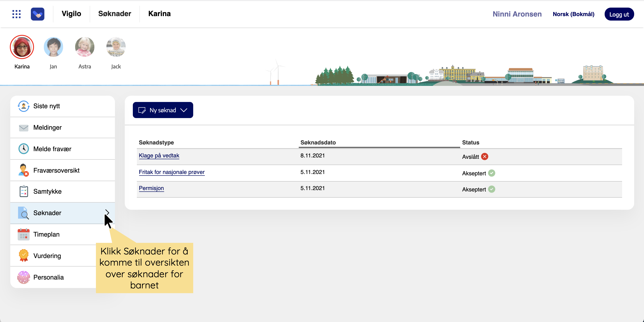
Task: Click the Siste nytt person icon
Action: coord(23,106)
